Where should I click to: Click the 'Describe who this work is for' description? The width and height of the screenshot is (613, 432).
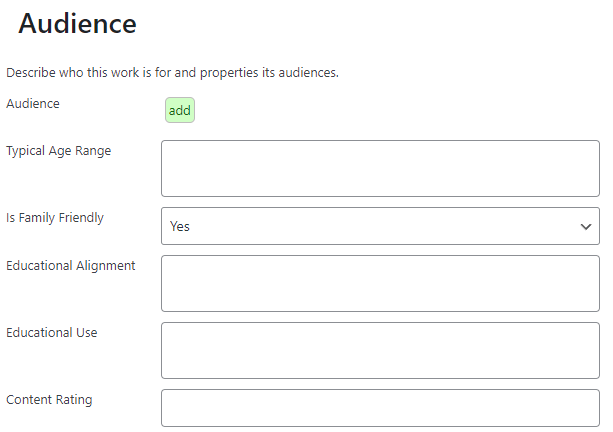pos(172,73)
